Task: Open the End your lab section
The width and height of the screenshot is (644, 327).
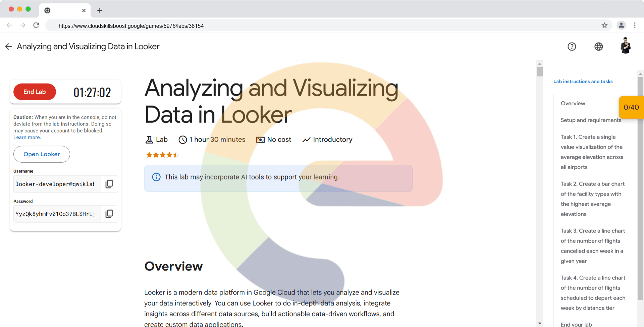Action: (x=576, y=324)
